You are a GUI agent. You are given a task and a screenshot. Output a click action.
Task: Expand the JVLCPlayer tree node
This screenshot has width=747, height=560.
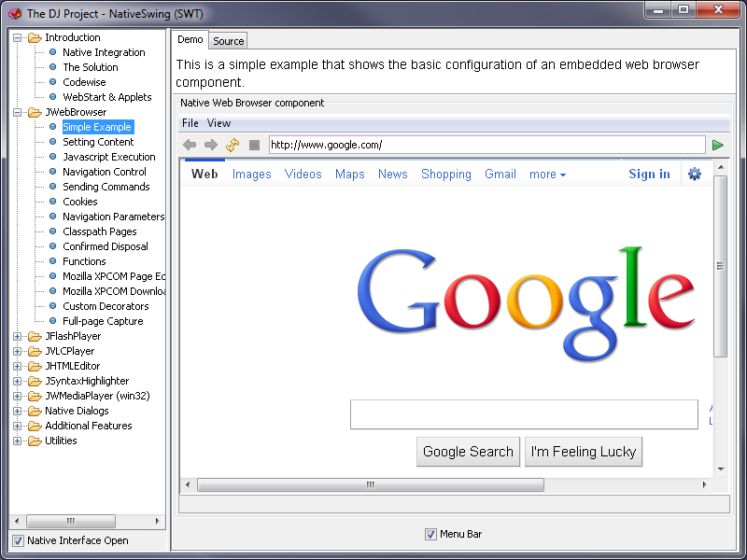(17, 351)
